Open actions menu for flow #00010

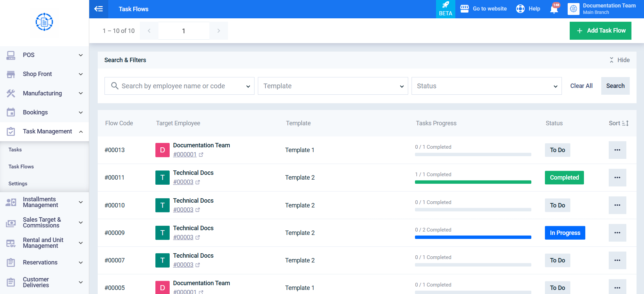[x=618, y=205]
